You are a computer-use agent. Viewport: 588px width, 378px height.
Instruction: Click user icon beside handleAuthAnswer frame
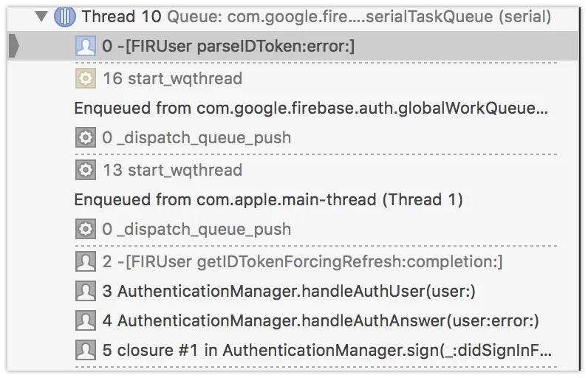click(x=86, y=320)
